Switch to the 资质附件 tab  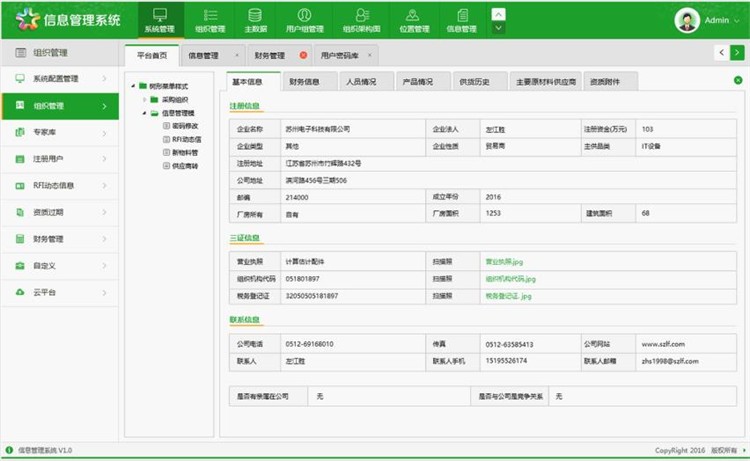611,82
